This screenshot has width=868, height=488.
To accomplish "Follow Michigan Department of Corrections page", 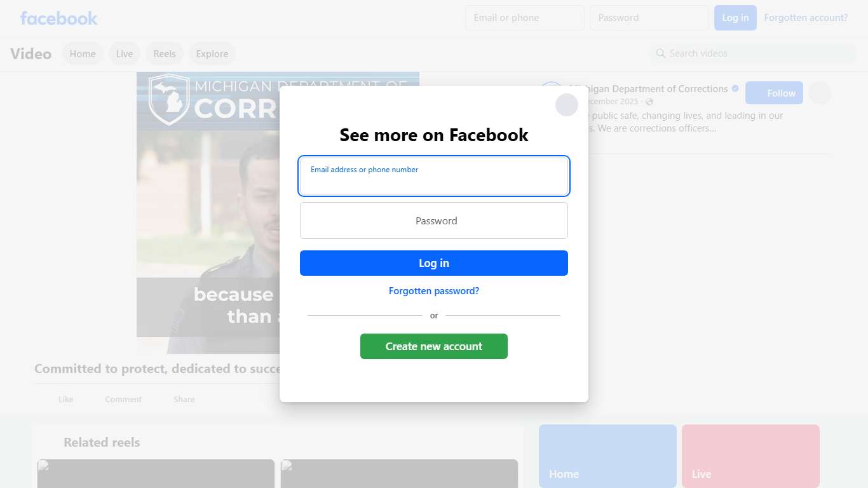I will (x=774, y=93).
